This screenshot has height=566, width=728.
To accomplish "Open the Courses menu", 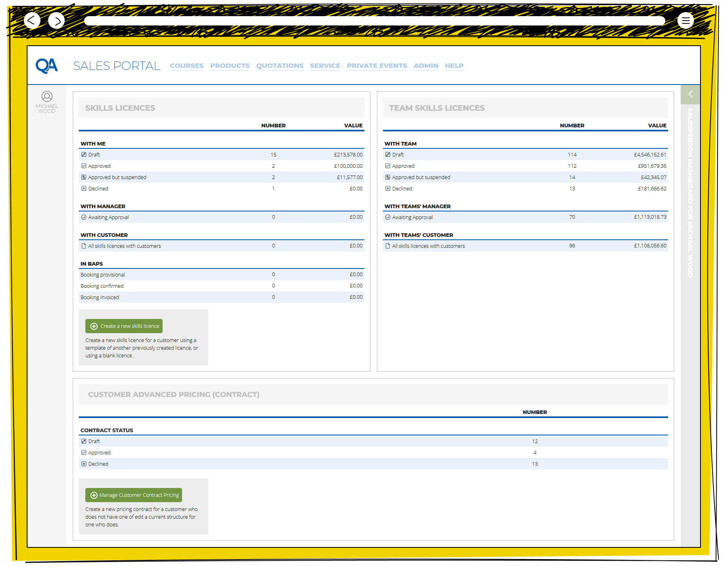I will (x=186, y=66).
